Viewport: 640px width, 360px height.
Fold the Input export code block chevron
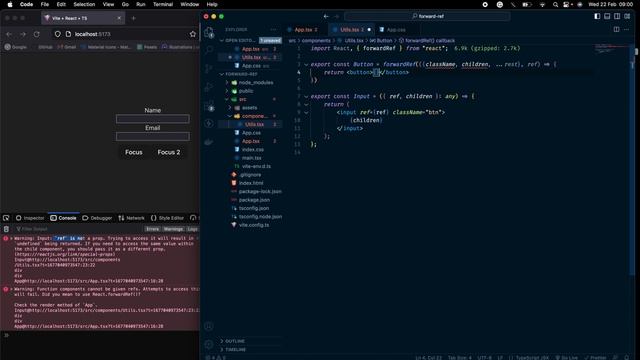[x=306, y=97]
